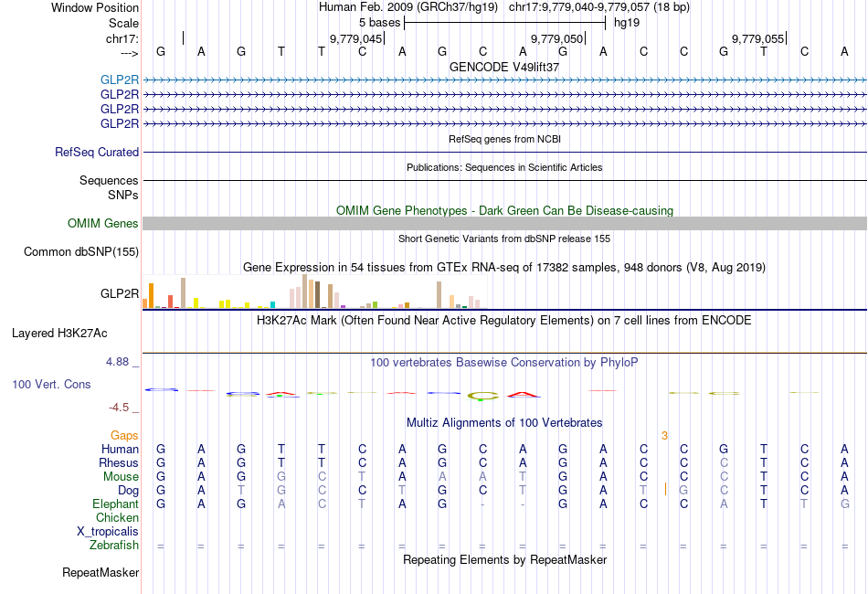Click the 4.88 upper scale value
868x594 pixels.
pos(117,362)
